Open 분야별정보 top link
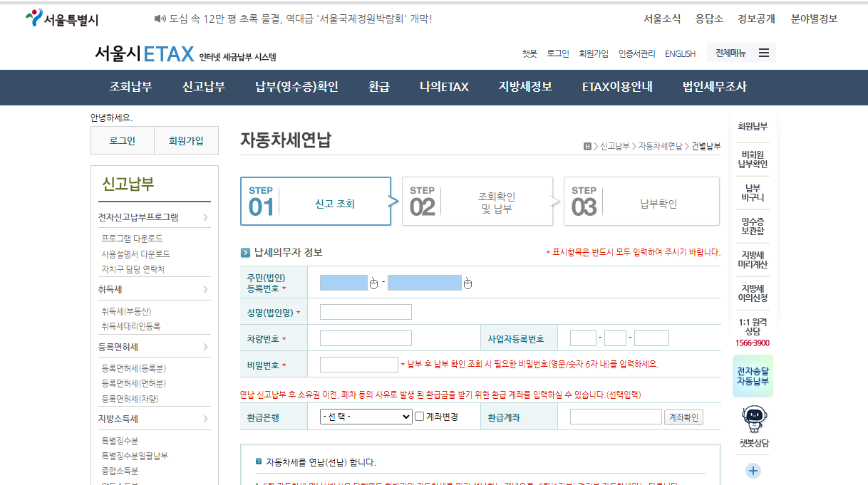Viewport: 868px width, 485px height. (x=815, y=19)
